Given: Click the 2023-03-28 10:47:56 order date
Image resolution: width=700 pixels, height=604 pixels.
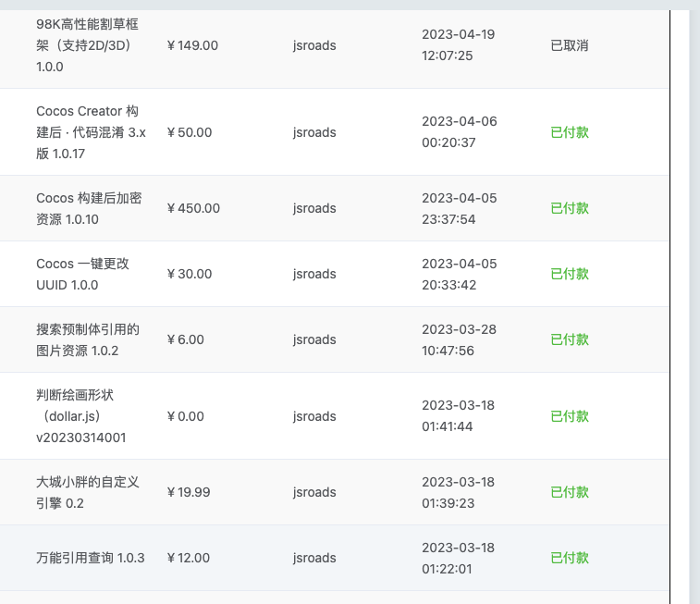Looking at the screenshot, I should point(458,339).
